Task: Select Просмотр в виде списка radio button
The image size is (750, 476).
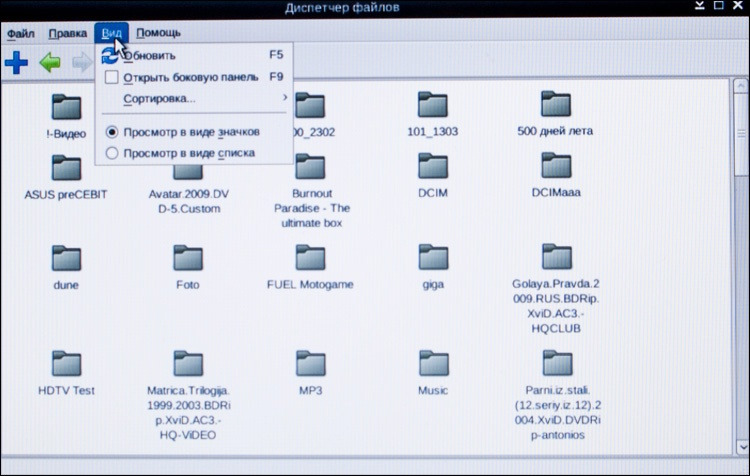Action: [112, 153]
